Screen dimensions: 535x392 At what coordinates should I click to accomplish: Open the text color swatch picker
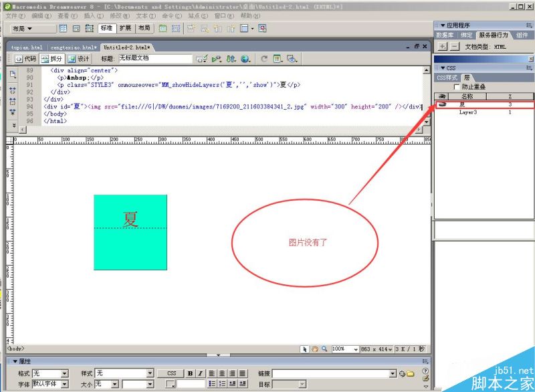171,384
